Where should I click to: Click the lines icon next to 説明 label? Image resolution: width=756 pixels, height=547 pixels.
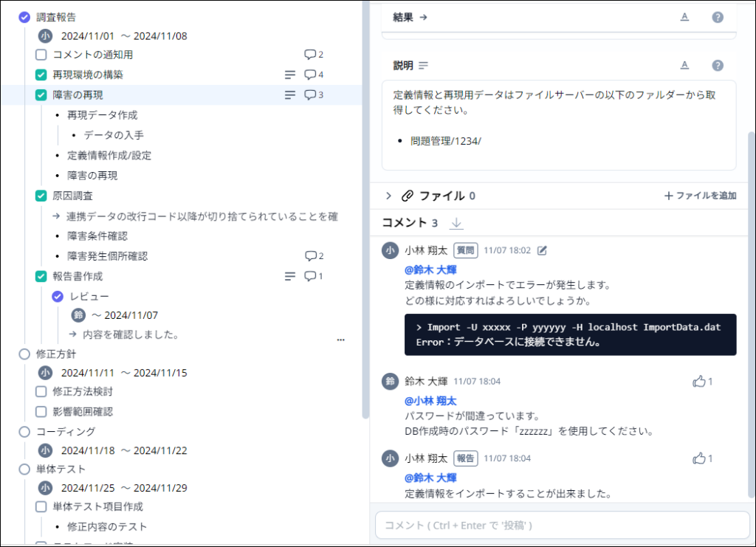tap(423, 66)
